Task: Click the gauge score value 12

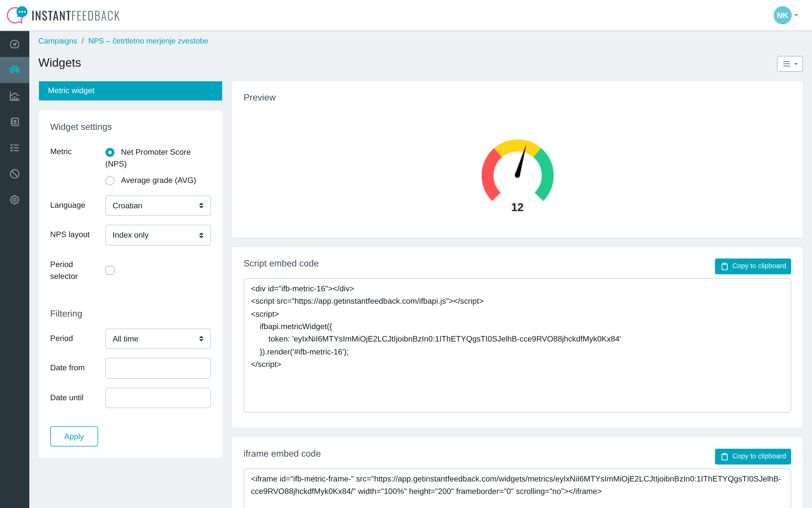Action: pos(517,207)
